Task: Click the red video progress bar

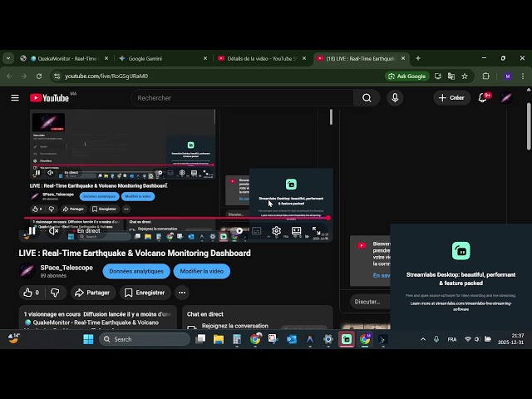Action: click(x=166, y=219)
